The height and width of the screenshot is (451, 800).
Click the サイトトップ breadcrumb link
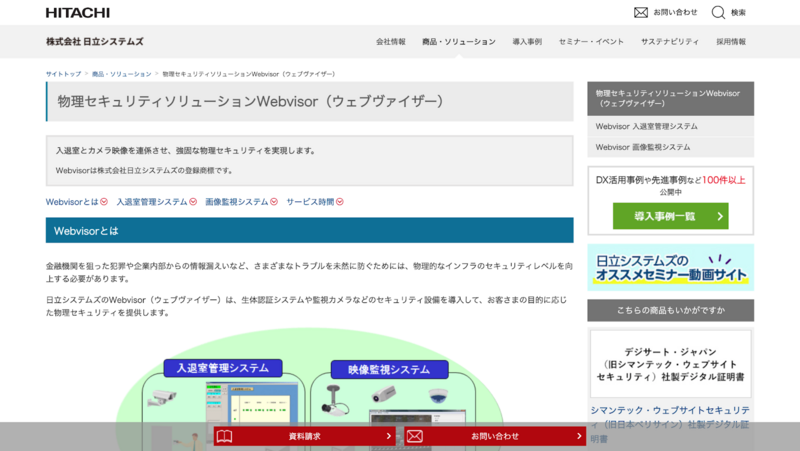click(63, 74)
